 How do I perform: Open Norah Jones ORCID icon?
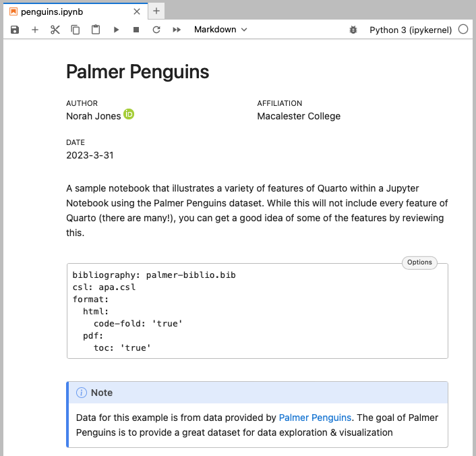click(x=129, y=115)
